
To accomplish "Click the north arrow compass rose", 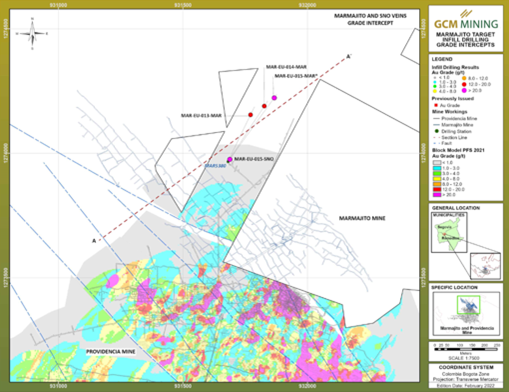I will pyautogui.click(x=32, y=33).
